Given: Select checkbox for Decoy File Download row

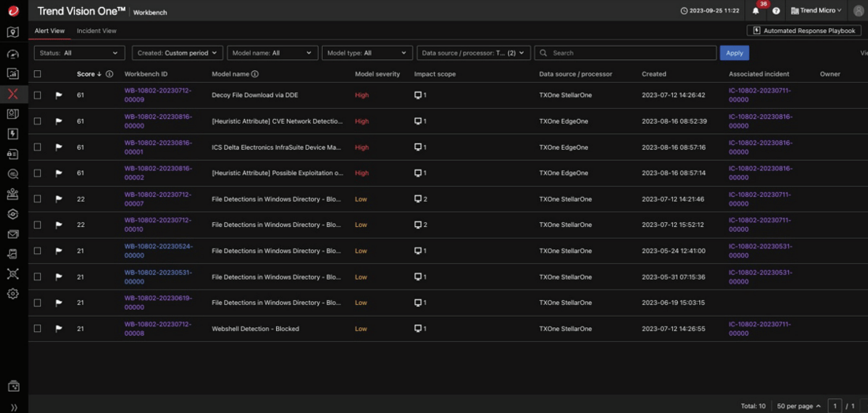Looking at the screenshot, I should click(x=37, y=95).
